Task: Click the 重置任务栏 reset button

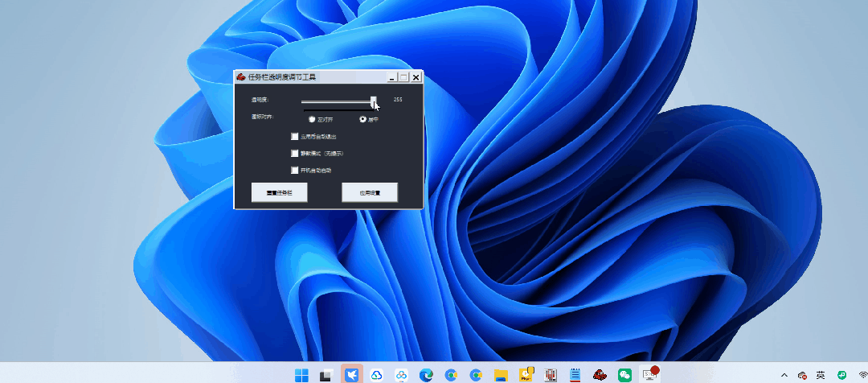Action: coord(280,192)
